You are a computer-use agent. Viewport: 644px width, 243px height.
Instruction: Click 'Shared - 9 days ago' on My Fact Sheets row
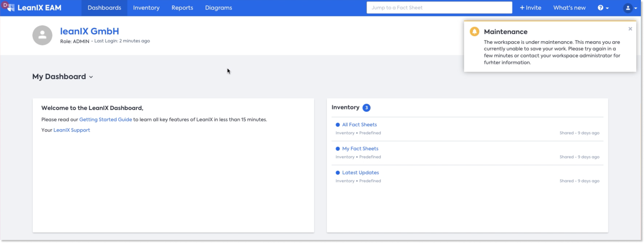pyautogui.click(x=579, y=157)
